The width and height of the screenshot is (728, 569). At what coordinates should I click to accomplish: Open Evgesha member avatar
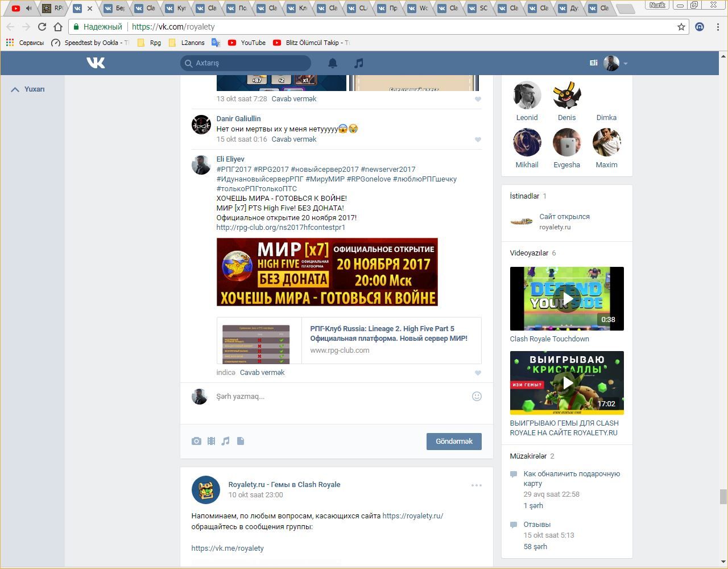pyautogui.click(x=567, y=142)
